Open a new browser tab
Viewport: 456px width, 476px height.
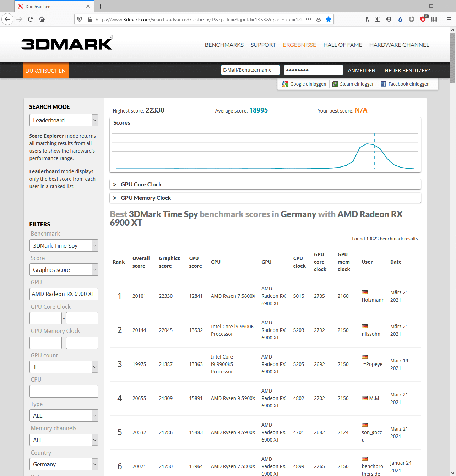pyautogui.click(x=100, y=6)
